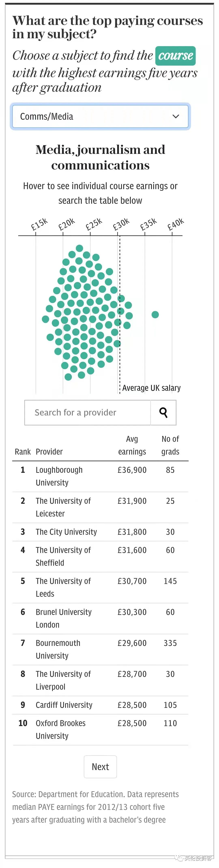
Task: Select the Cardiff University row
Action: click(100, 705)
